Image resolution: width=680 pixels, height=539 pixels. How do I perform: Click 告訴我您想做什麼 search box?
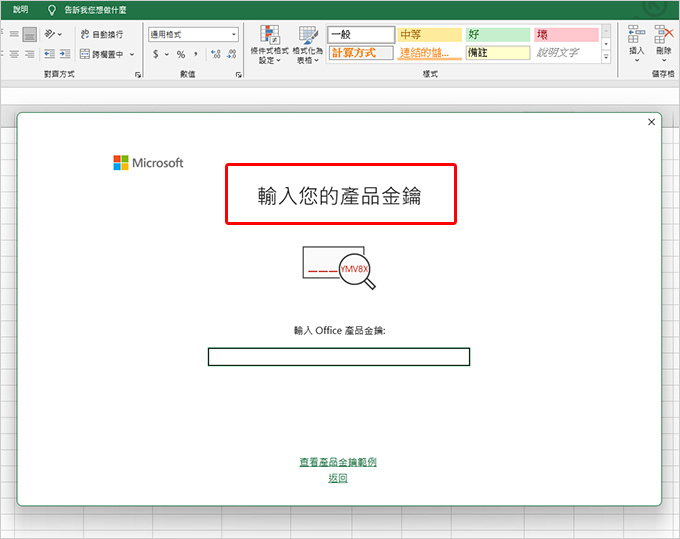(95, 10)
